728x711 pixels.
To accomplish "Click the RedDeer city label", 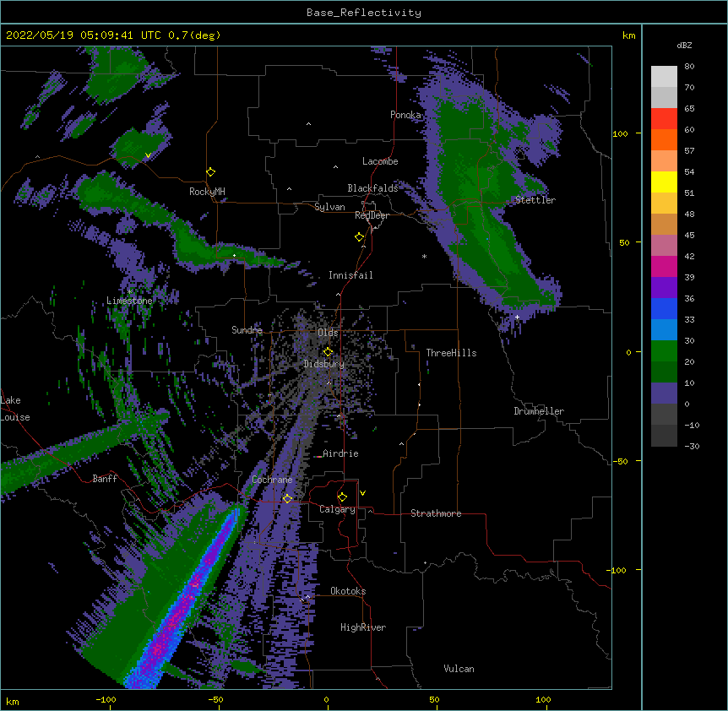I will coord(372,215).
